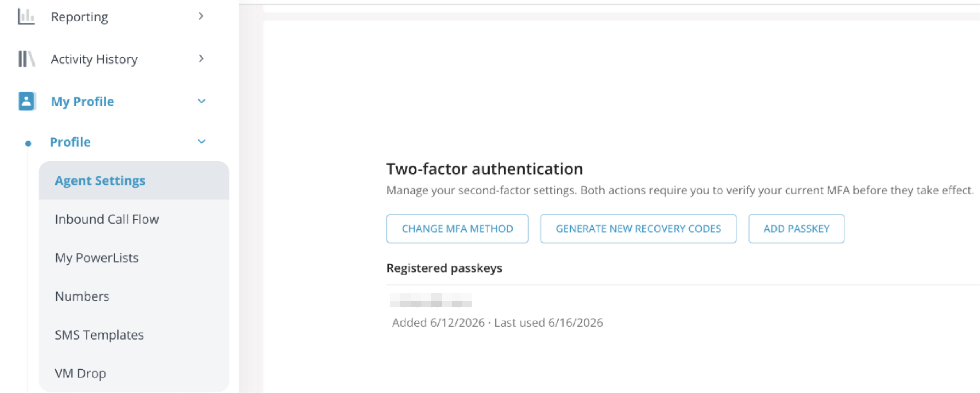Screen dimensions: 980x393
Task: Open Activity History in the sidebar
Action: coord(94,59)
